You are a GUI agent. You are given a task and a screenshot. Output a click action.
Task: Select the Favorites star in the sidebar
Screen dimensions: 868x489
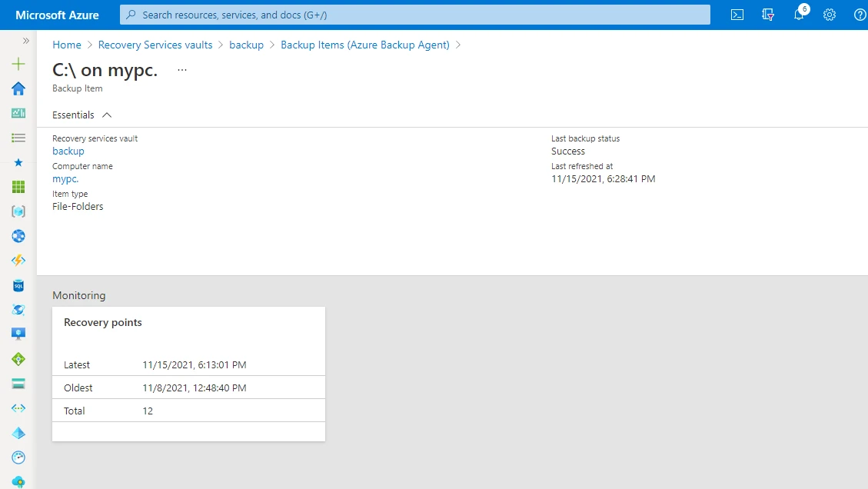point(18,162)
